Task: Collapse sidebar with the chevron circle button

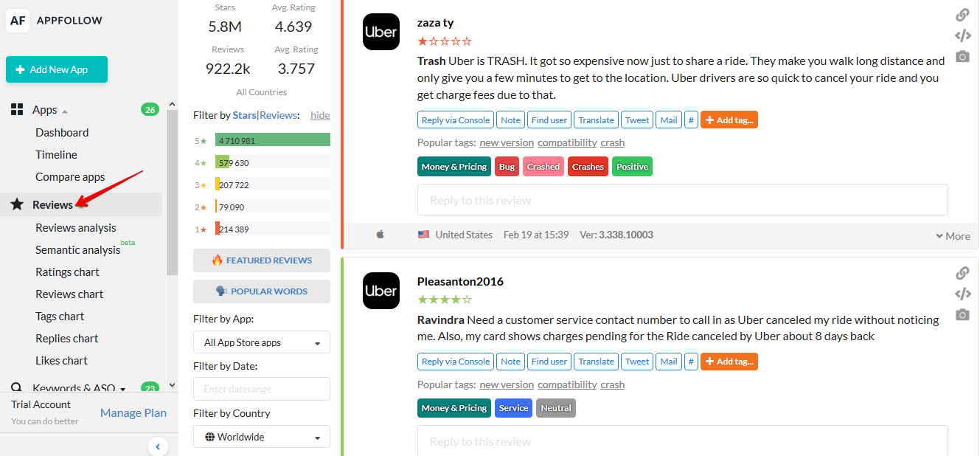Action: [158, 446]
